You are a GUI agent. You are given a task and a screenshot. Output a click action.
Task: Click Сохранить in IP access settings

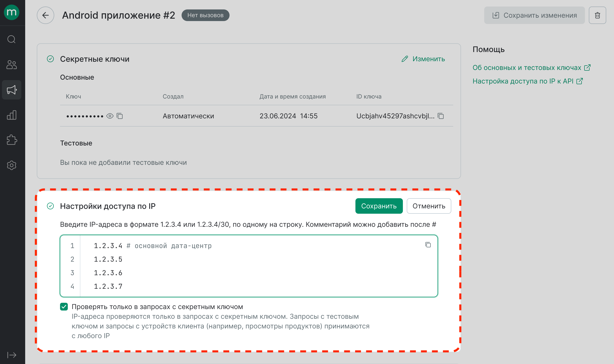coord(379,206)
